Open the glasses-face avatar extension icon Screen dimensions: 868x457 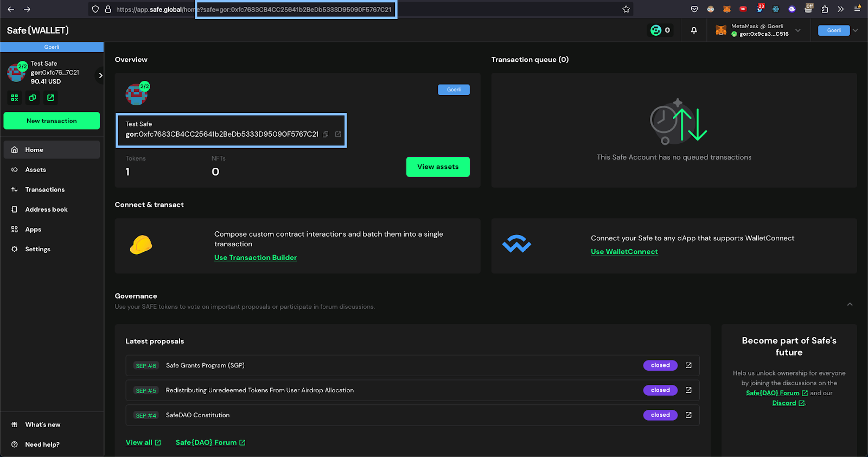[711, 9]
